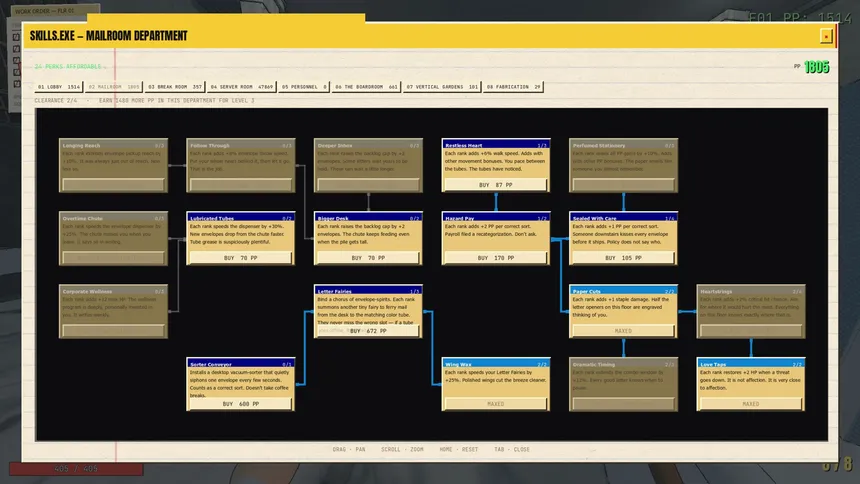Click the locked Heartstrings perk button
The image size is (860, 484).
click(x=750, y=331)
